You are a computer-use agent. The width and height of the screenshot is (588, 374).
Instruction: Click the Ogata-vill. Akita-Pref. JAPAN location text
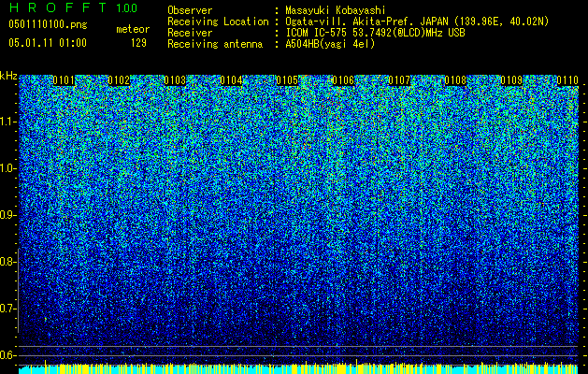[417, 22]
